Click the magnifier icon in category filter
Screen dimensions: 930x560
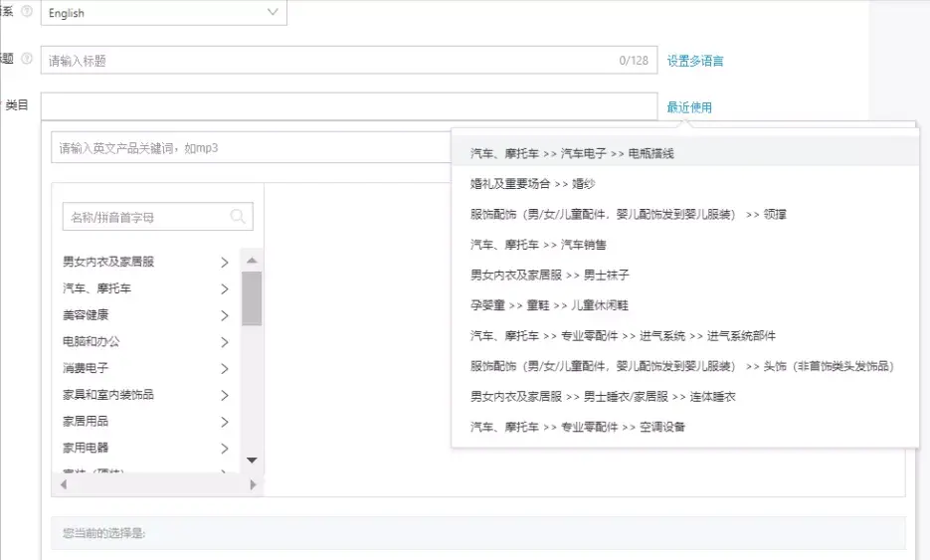tap(238, 217)
